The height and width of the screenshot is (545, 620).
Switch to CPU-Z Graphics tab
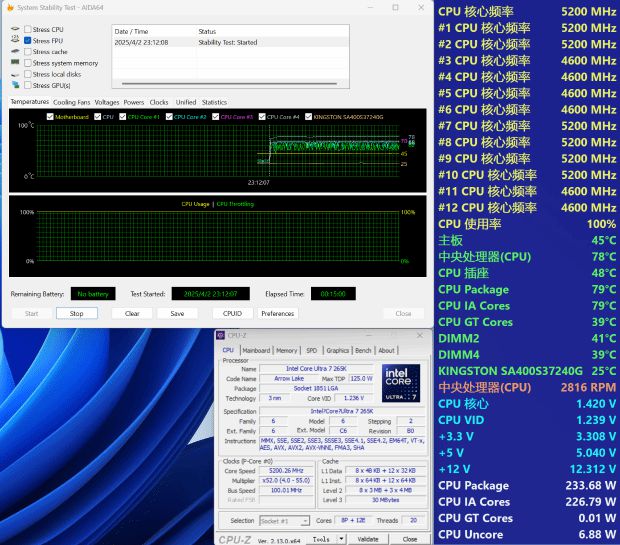[x=338, y=350]
